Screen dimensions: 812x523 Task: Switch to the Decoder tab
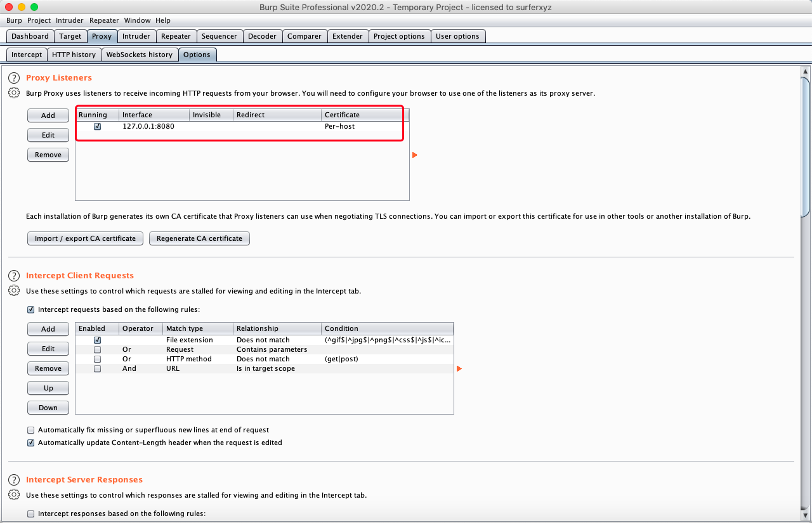pyautogui.click(x=263, y=36)
